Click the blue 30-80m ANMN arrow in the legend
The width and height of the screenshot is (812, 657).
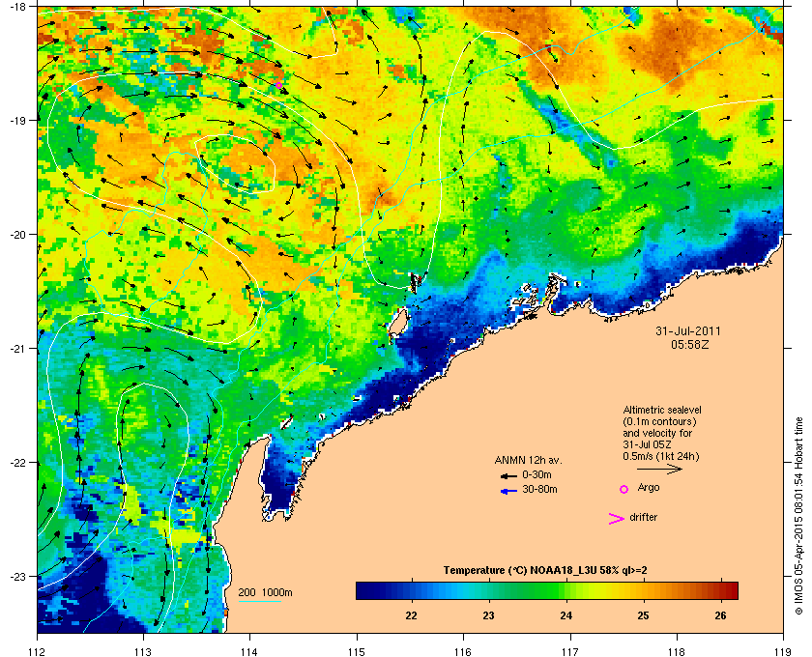(508, 491)
